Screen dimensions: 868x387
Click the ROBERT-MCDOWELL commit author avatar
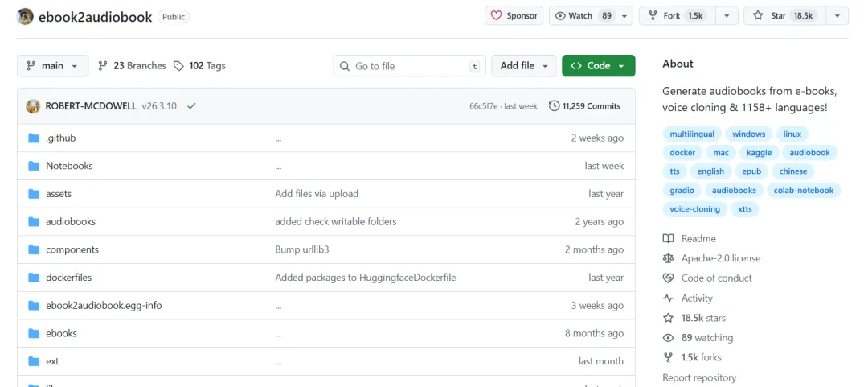pos(33,106)
